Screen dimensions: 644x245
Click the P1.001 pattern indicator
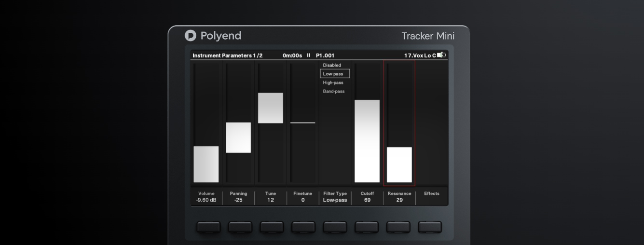point(325,55)
